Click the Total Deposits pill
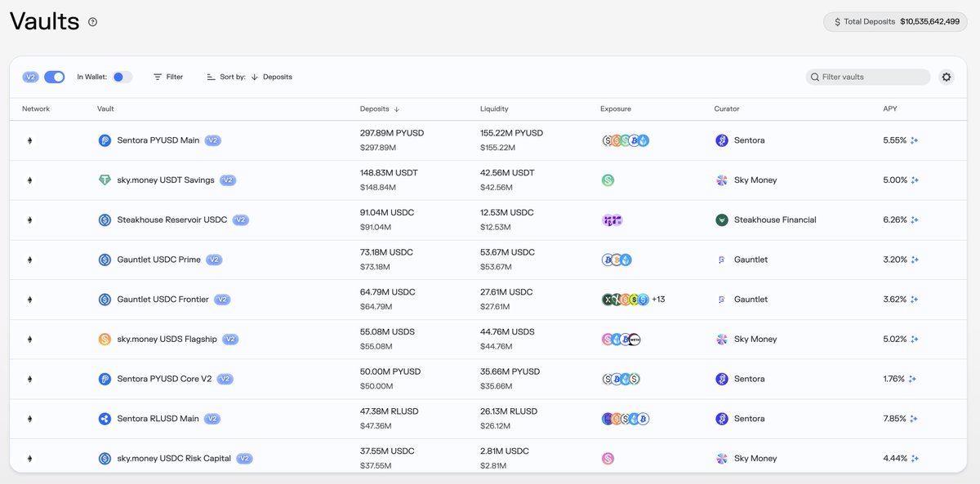 [x=895, y=21]
